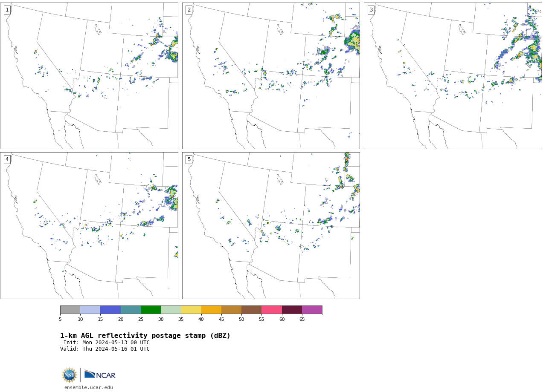Viewport: 546px width, 392px height.
Task: Select the teal 20-25 dBZ swatch
Action: (x=131, y=310)
